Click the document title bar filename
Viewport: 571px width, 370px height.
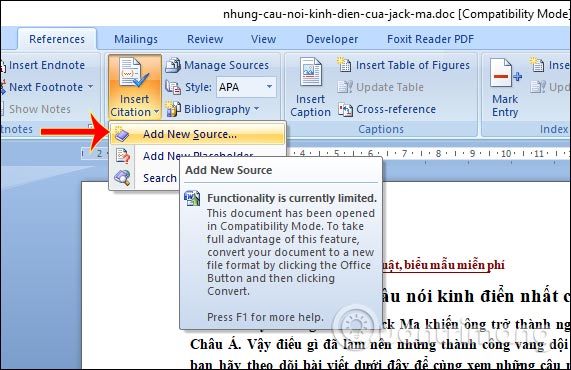pos(339,14)
